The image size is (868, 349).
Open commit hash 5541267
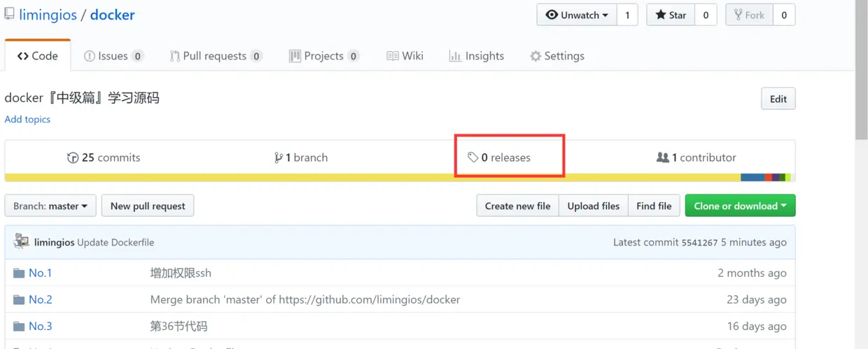pos(699,242)
